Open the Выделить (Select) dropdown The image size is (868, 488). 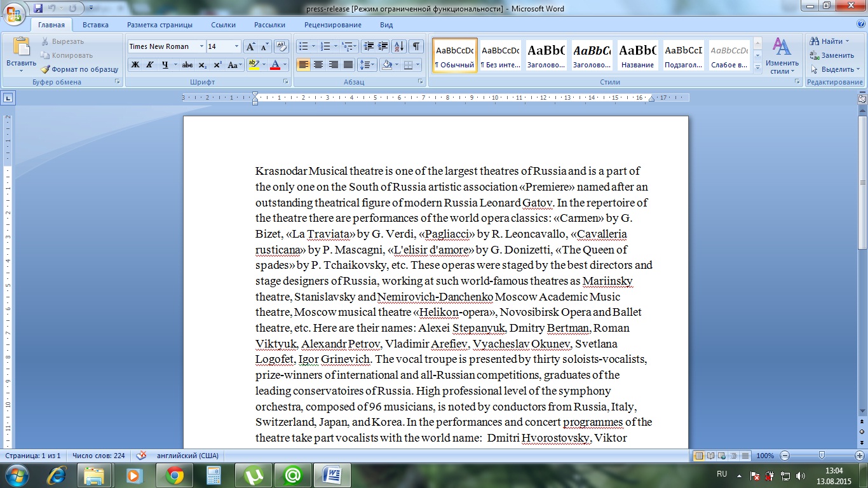(x=836, y=69)
